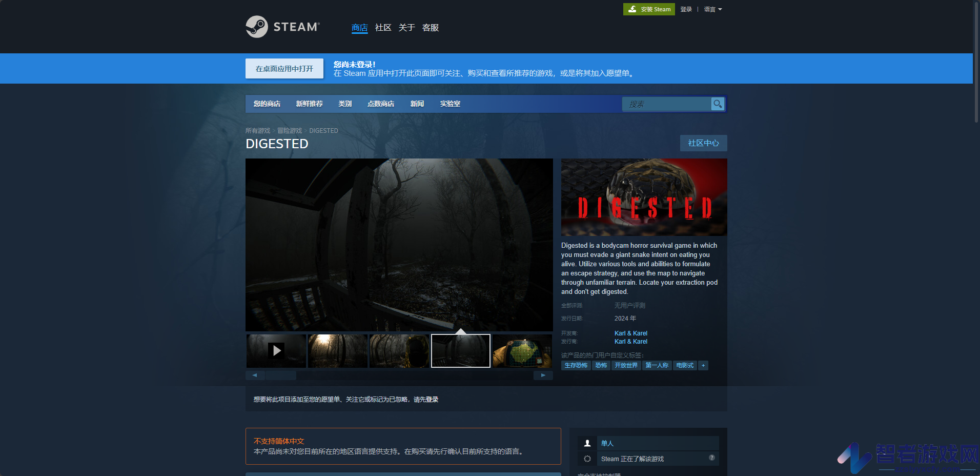The width and height of the screenshot is (980, 476).
Task: Play the trailer video thumbnail
Action: (x=276, y=351)
